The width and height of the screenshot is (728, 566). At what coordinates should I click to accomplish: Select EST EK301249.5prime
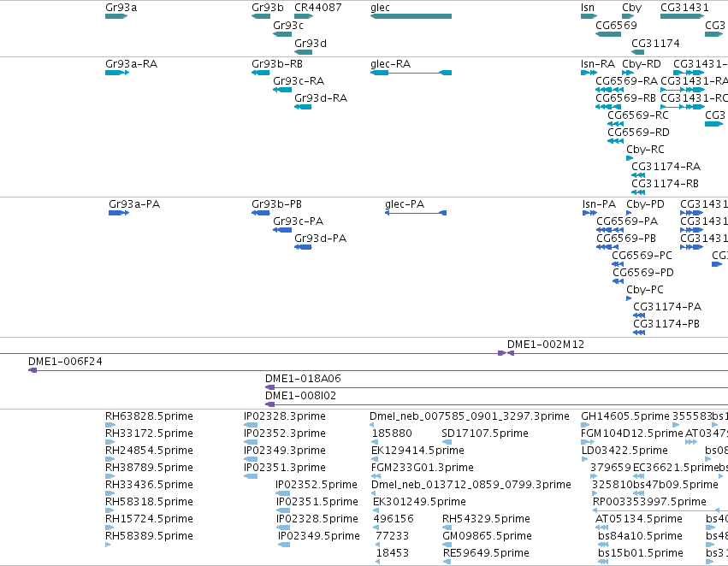[376, 510]
